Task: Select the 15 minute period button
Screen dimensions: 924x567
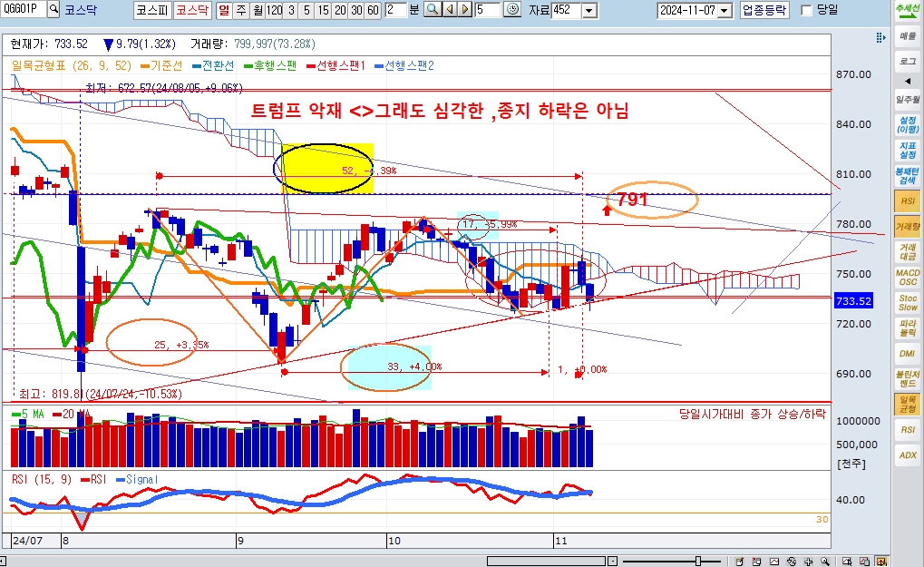Action: pos(323,10)
